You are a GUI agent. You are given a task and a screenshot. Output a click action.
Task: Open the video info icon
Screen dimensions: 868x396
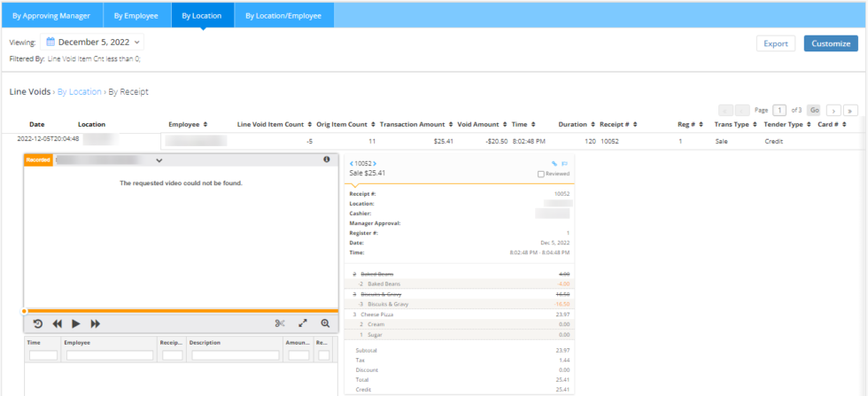point(326,159)
